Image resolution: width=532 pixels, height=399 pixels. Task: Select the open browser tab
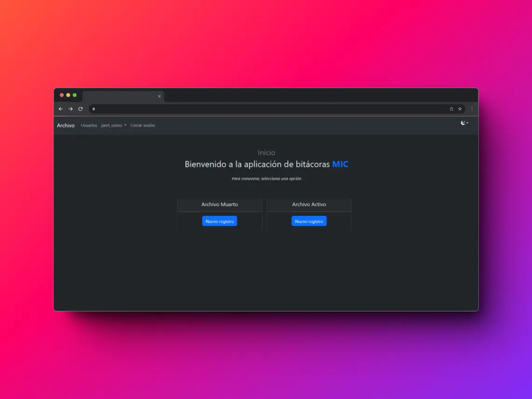(123, 96)
